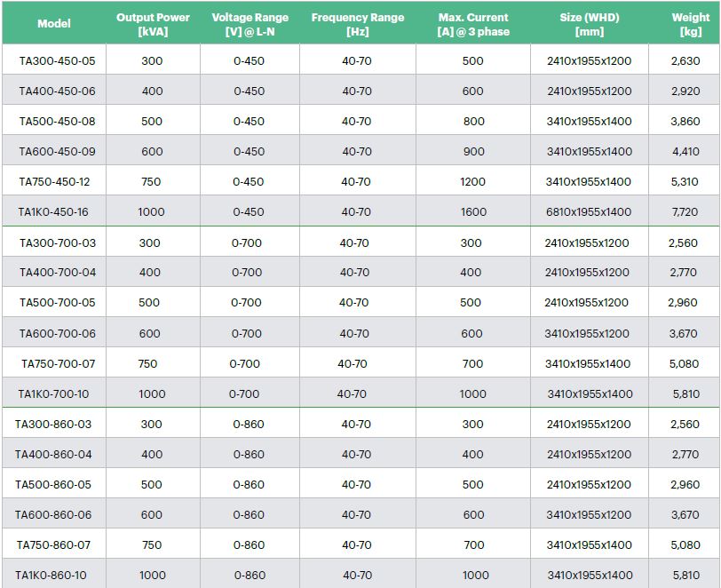Click model cell TA1K0-450-16

coord(54,212)
